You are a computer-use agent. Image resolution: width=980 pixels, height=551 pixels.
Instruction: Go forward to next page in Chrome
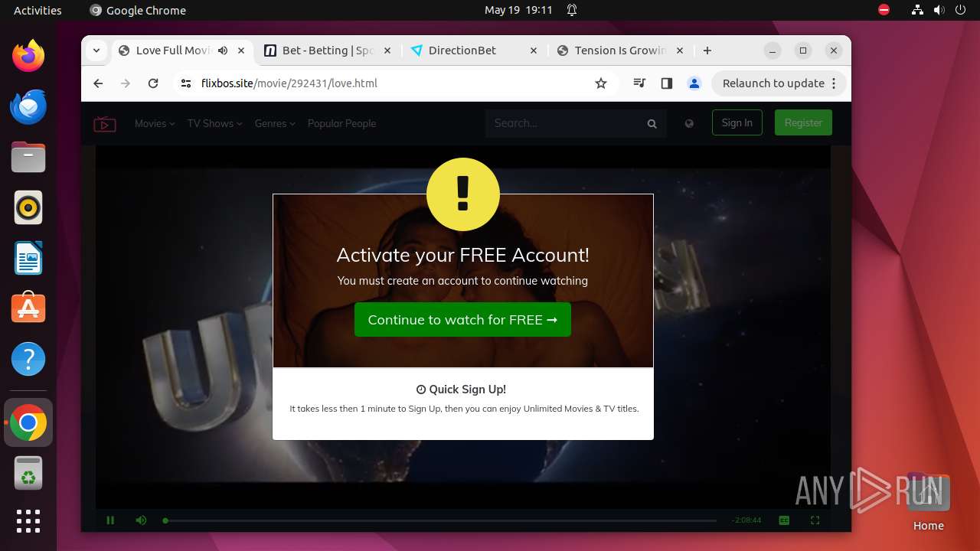tap(126, 83)
